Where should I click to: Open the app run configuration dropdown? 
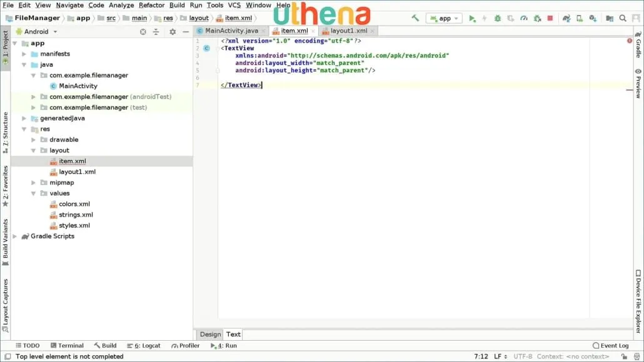[x=444, y=19]
